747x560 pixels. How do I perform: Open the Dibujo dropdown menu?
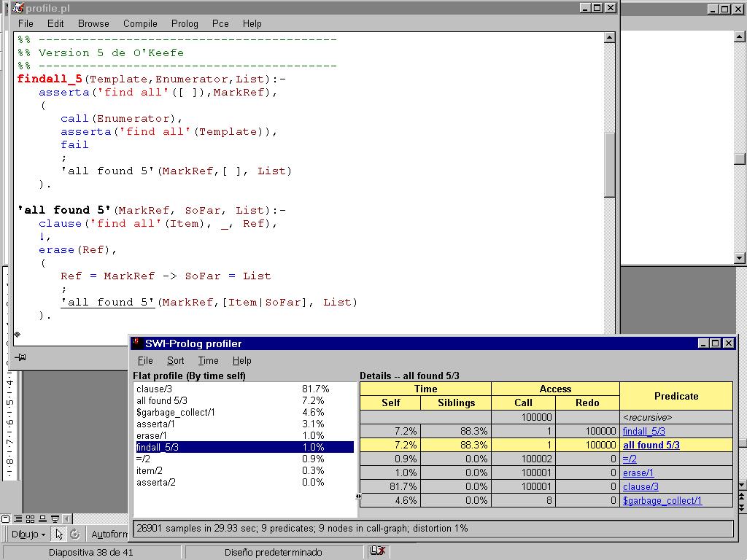[28, 534]
